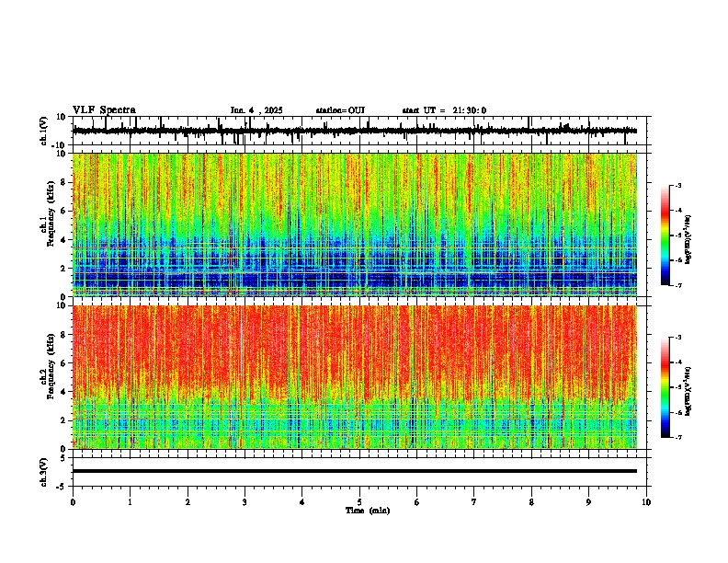
Task: Click the "Time (min)" x-axis label
Action: click(368, 511)
